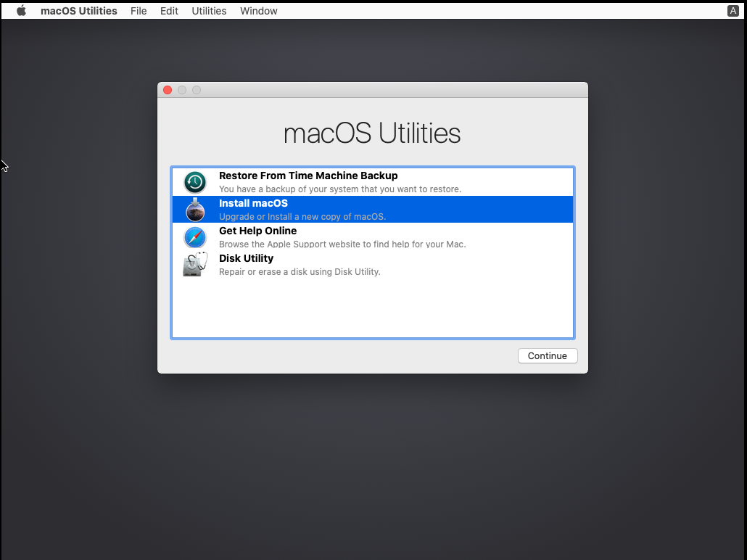Viewport: 747px width, 560px height.
Task: Click the Upgrade or install description text
Action: (301, 216)
